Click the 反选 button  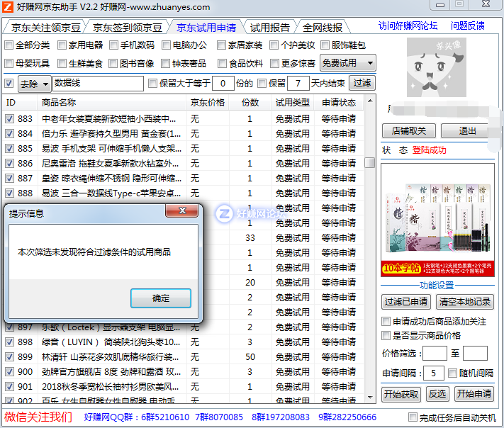click(x=437, y=394)
